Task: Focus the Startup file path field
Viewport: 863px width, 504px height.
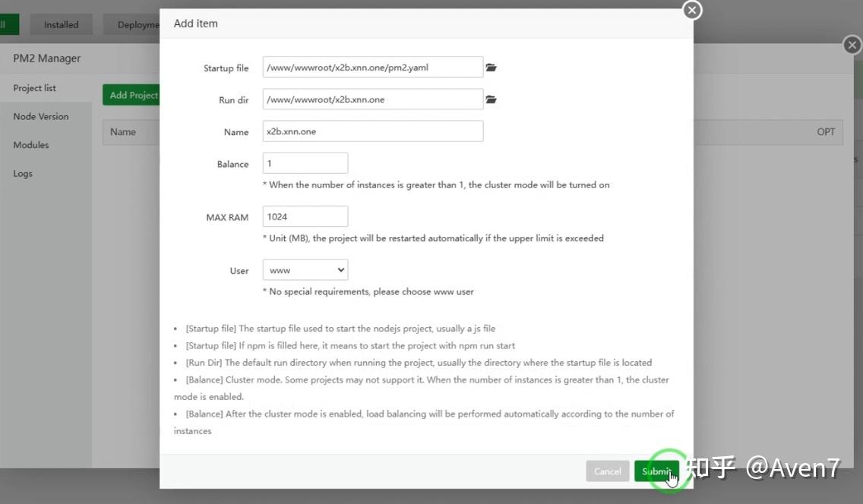Action: tap(372, 67)
